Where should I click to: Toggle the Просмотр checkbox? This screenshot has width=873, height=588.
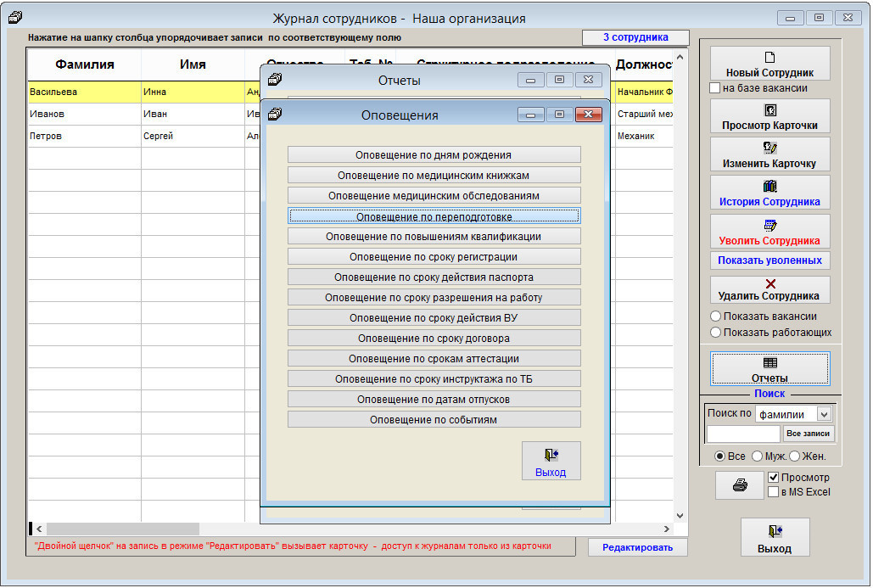click(x=773, y=478)
